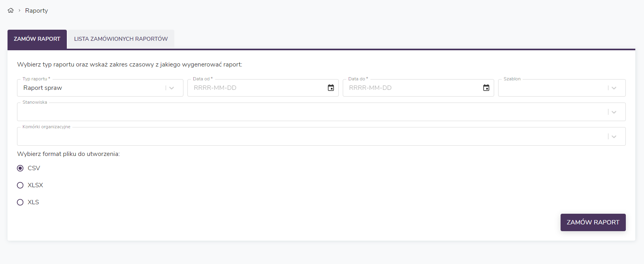
Task: Open the calendar picker for Data do
Action: 486,88
